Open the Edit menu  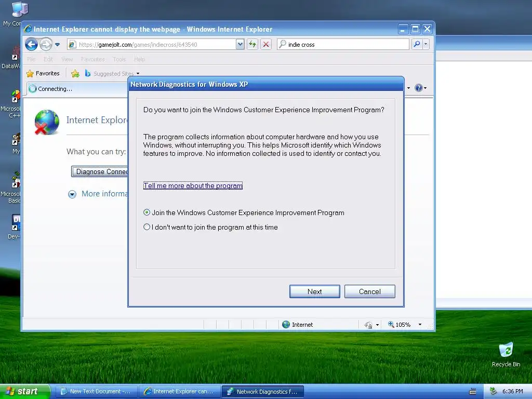pyautogui.click(x=48, y=59)
